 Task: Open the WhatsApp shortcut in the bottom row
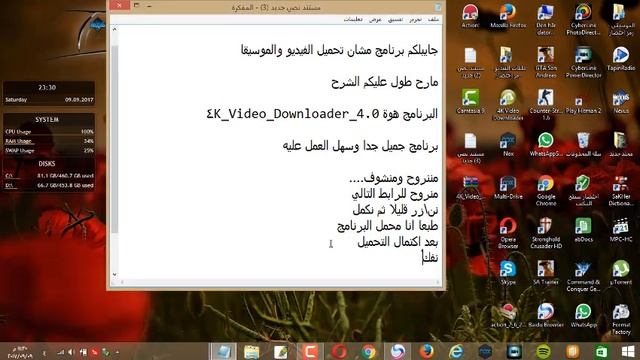pyautogui.click(x=583, y=316)
